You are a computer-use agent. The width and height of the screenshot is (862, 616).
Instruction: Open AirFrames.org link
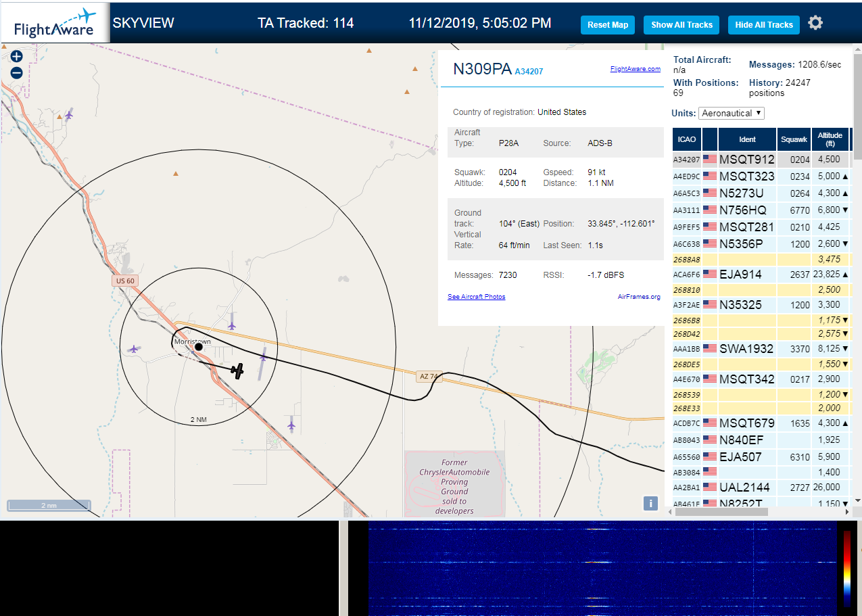click(639, 297)
